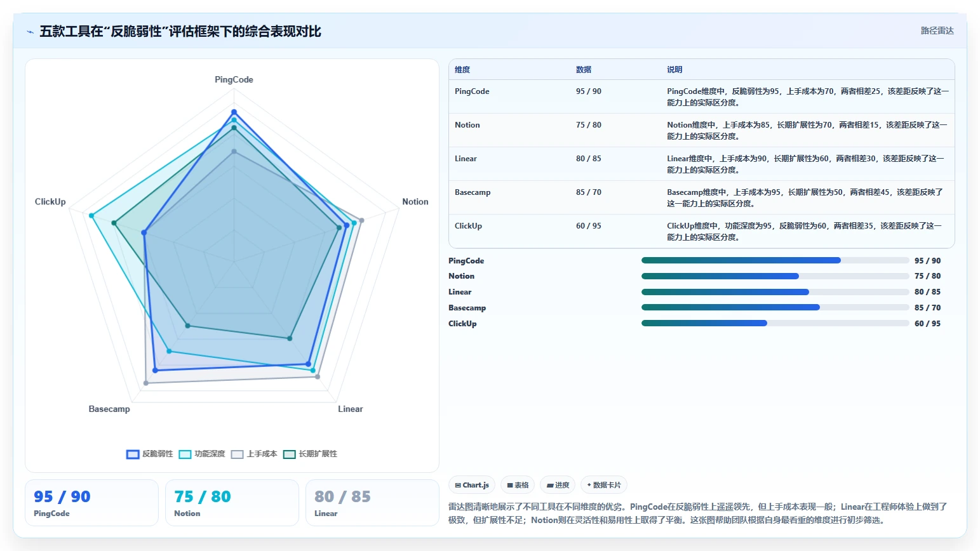980x551 pixels.
Task: Click the 85 / 70 value beside Basecamp bar
Action: (928, 308)
